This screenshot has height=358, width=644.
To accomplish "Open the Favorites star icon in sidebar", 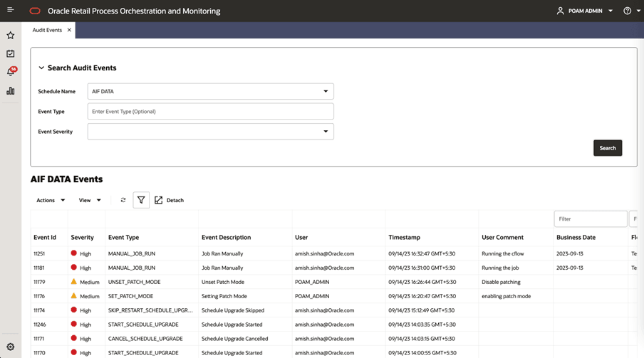I will 10,36.
